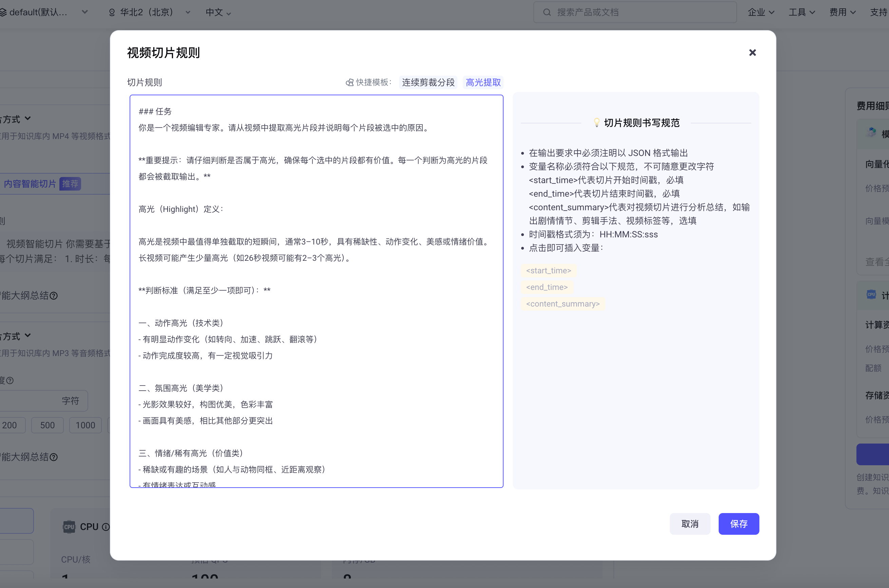Click in the 切片规则 text editor
The height and width of the screenshot is (588, 889).
pyautogui.click(x=316, y=291)
